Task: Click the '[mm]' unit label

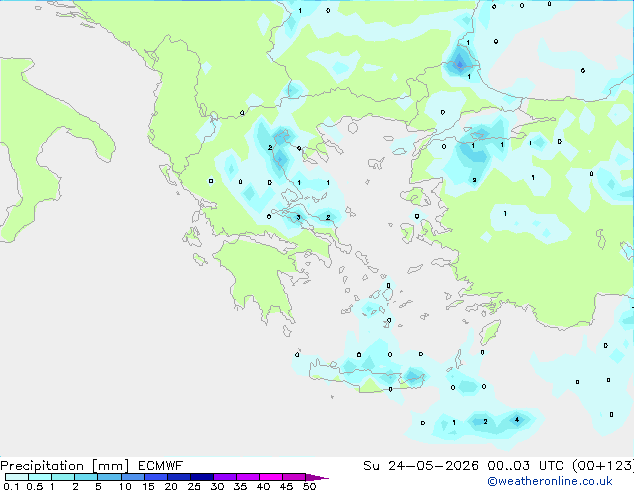Action: click(110, 466)
